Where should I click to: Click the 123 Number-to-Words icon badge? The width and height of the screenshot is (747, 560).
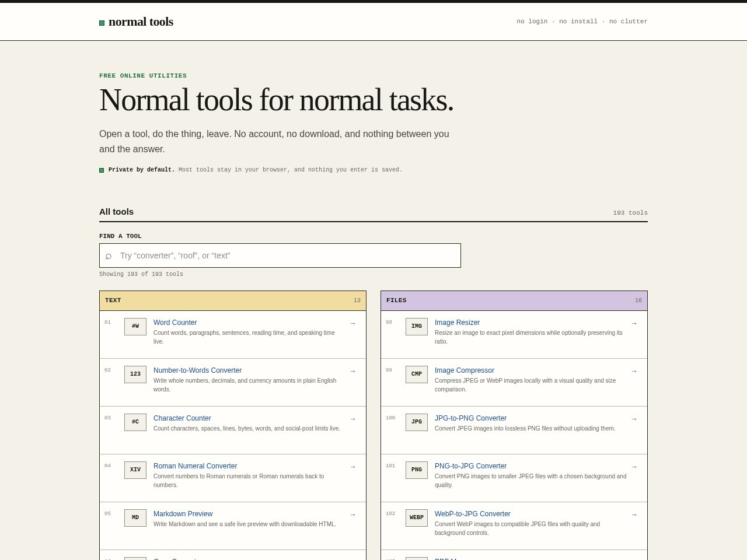click(135, 374)
